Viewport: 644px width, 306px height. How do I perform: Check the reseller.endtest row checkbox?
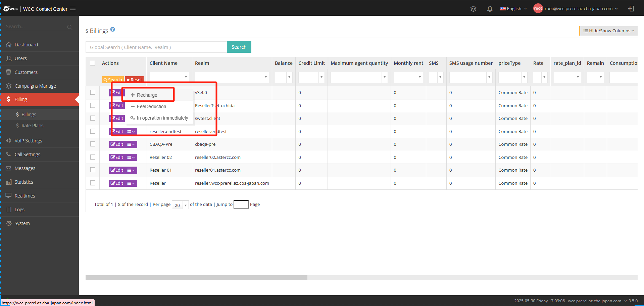[x=93, y=131]
